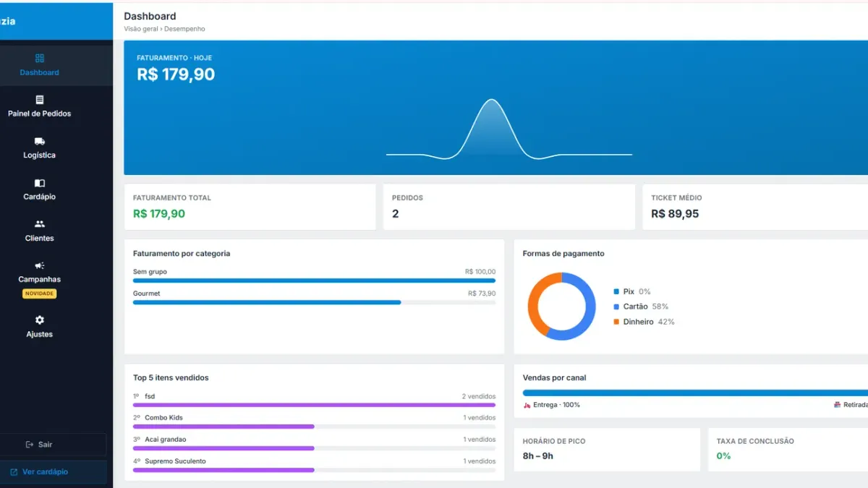The height and width of the screenshot is (488, 868).
Task: Open the Dashboard menu item
Action: tap(40, 65)
